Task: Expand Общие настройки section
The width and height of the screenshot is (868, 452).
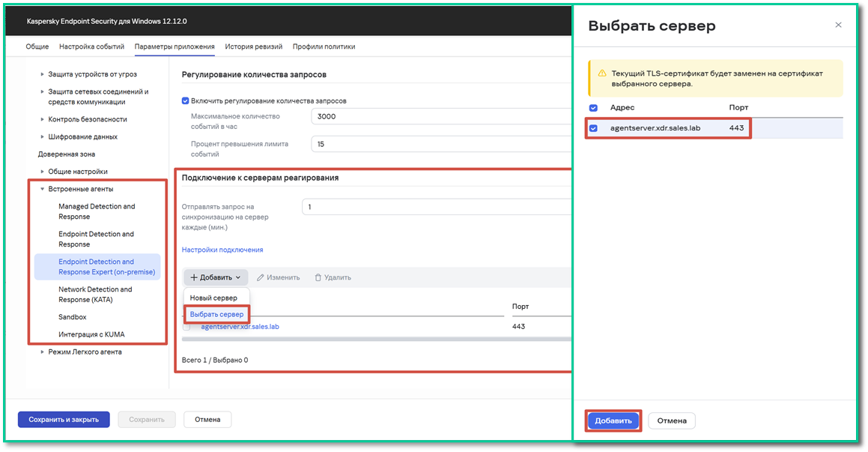Action: point(42,172)
